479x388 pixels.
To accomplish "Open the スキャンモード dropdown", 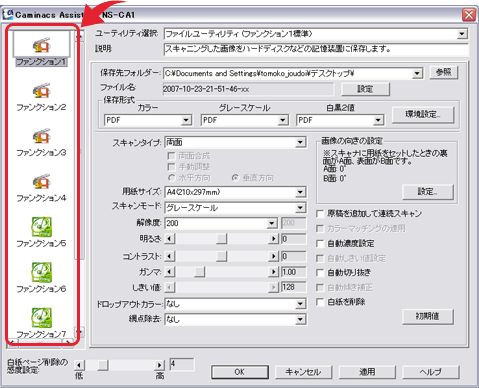I will [x=300, y=208].
